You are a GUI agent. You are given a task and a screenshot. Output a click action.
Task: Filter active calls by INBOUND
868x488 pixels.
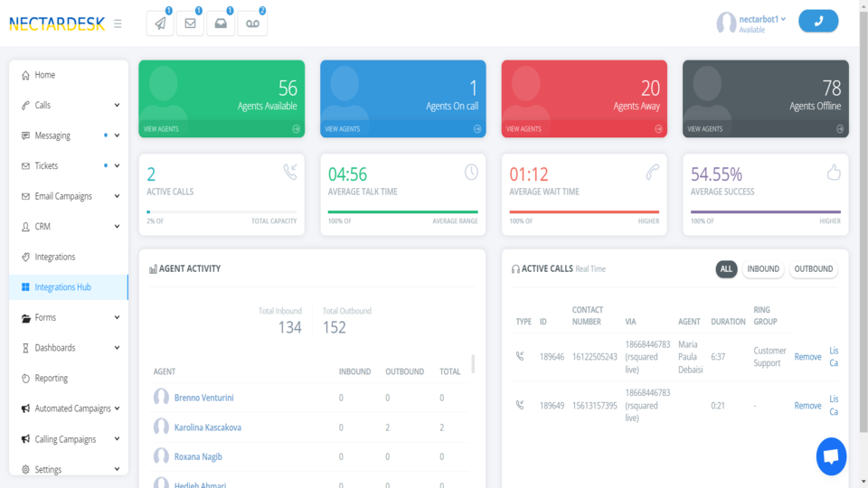(763, 269)
